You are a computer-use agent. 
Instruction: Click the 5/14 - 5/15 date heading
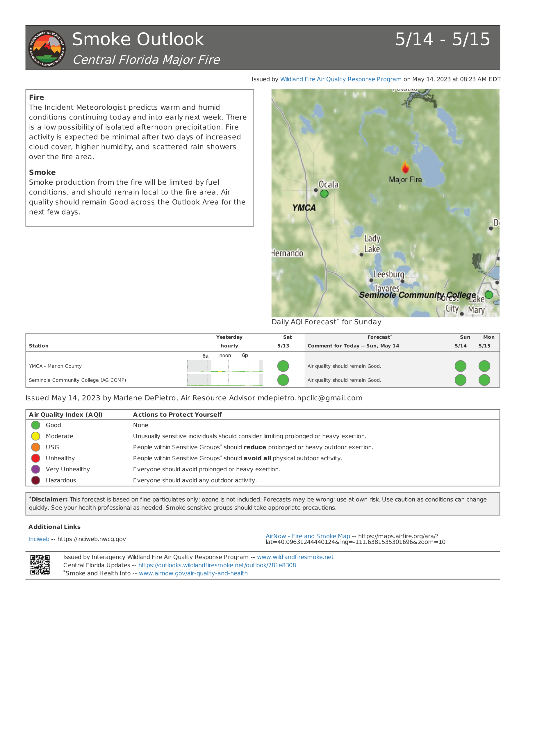coord(443,39)
